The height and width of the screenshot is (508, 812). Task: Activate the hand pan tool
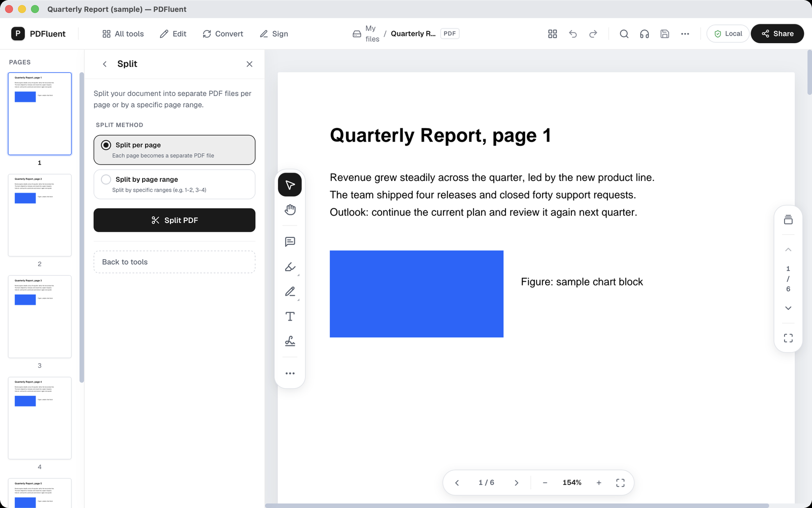pos(290,210)
